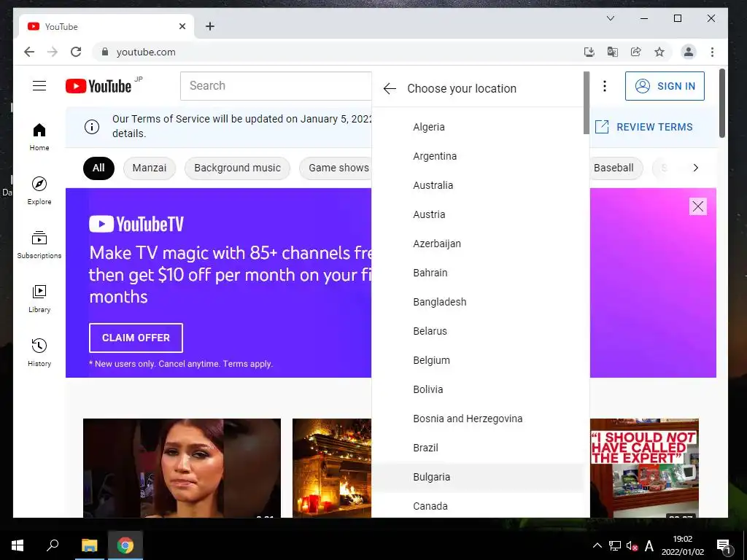Image resolution: width=747 pixels, height=560 pixels.
Task: Open History in the sidebar
Action: coord(39,352)
